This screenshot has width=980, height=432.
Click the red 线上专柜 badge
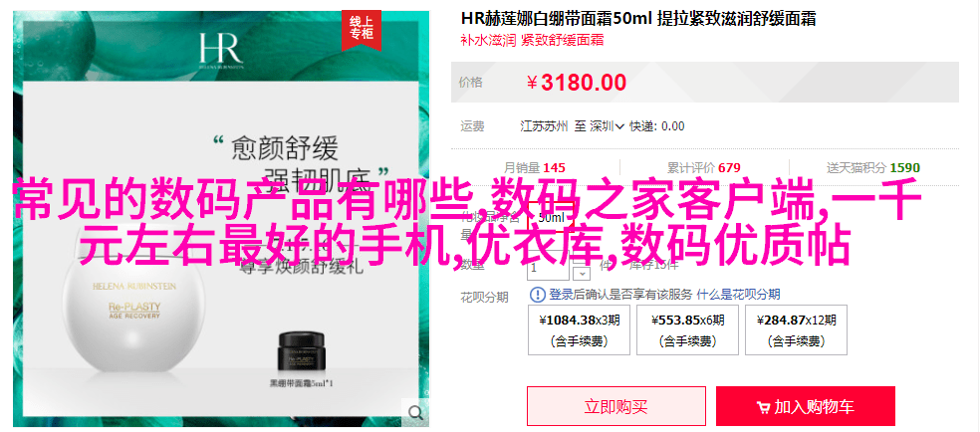[x=361, y=29]
